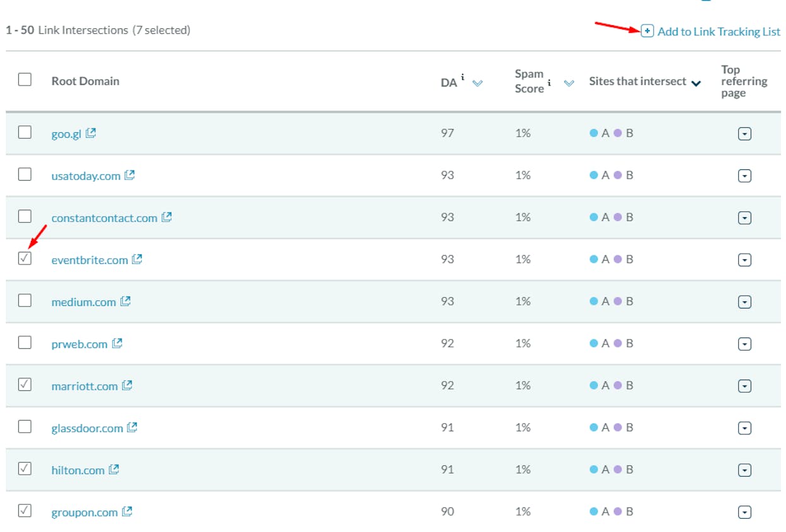Screen dimensions: 786x532
Task: Check the prweb.com row checkbox
Action: click(x=25, y=342)
